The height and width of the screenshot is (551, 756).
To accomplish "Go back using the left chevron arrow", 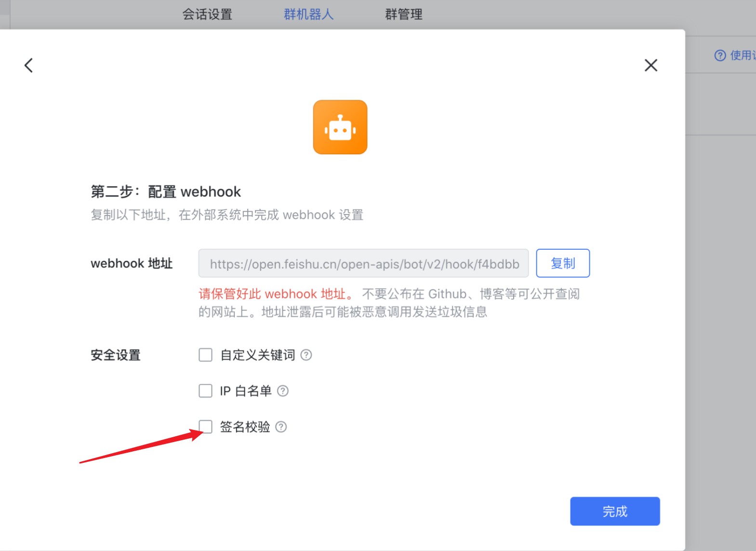I will pos(29,66).
